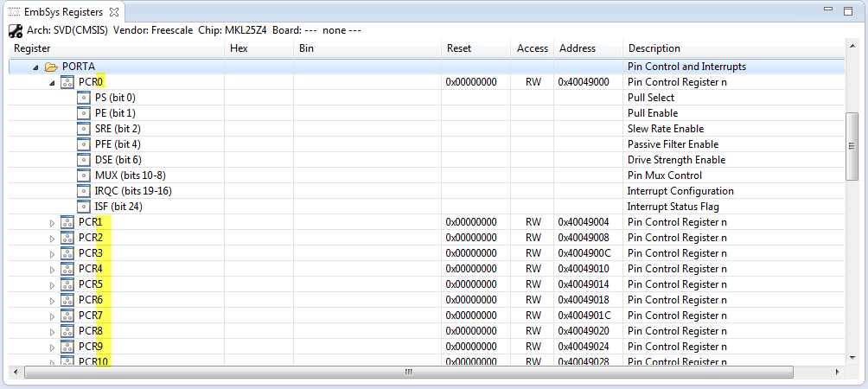Click the PS (bit 0) field icon

[84, 98]
